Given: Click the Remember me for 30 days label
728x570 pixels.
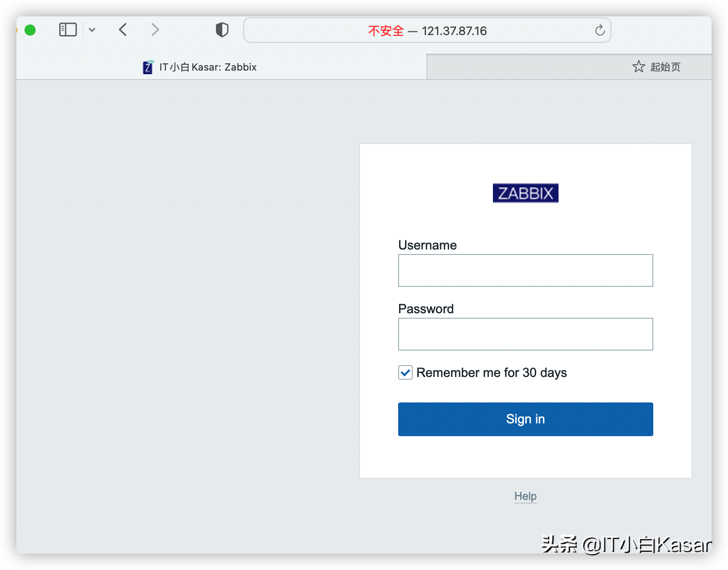Looking at the screenshot, I should pos(492,373).
